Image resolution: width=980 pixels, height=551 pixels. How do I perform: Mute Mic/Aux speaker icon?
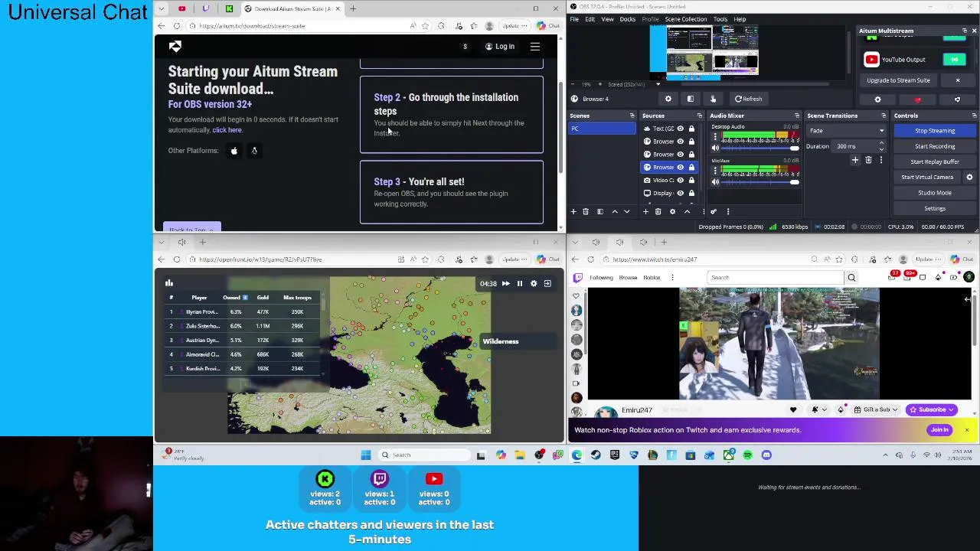point(715,182)
